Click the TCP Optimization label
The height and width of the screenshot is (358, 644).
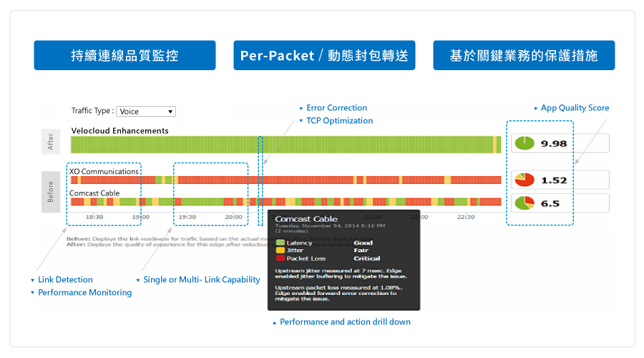pos(340,121)
